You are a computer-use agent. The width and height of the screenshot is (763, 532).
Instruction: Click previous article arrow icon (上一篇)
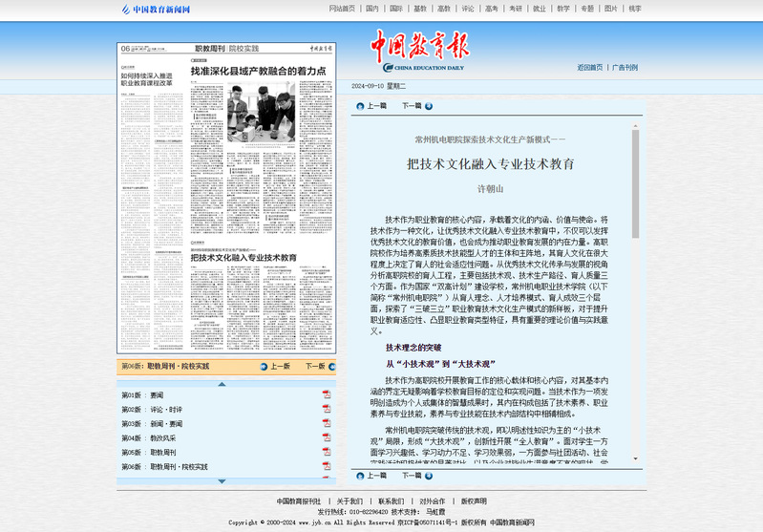[x=357, y=106]
